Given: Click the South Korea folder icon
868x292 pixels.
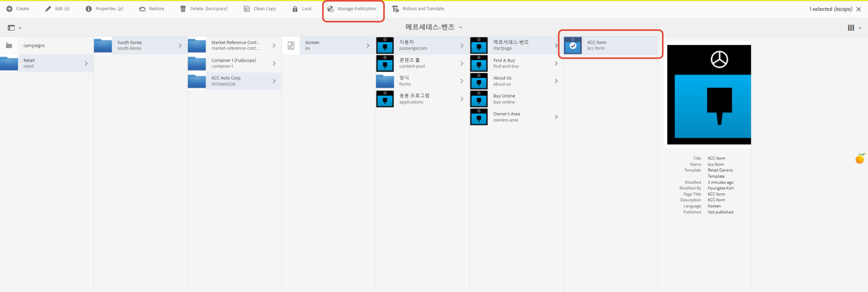Looking at the screenshot, I should pyautogui.click(x=103, y=45).
